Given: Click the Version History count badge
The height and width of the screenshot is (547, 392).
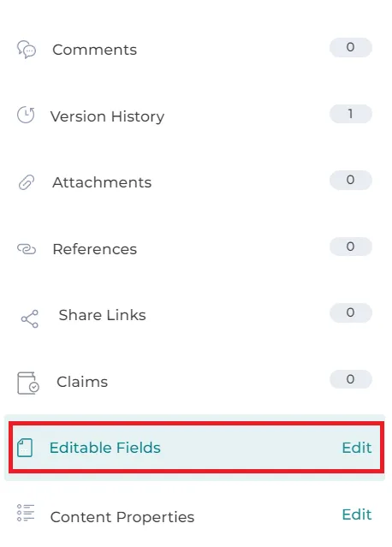Looking at the screenshot, I should tap(351, 114).
